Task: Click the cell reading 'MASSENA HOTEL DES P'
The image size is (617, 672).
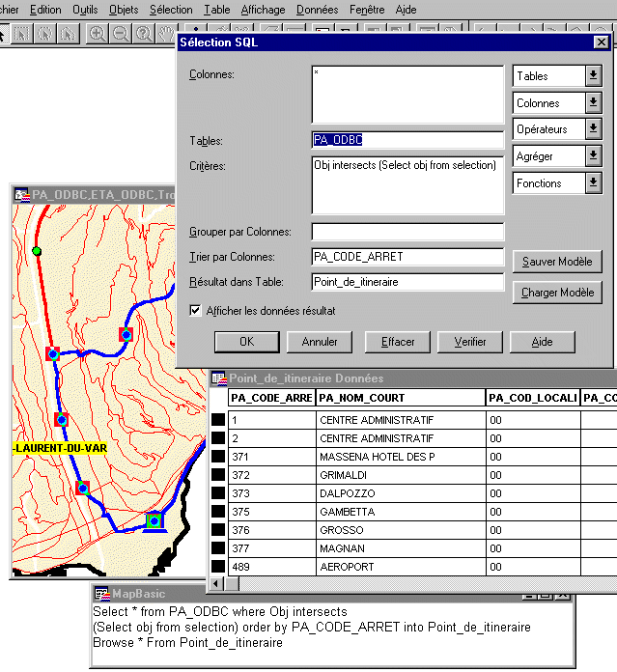Action: pos(401,457)
